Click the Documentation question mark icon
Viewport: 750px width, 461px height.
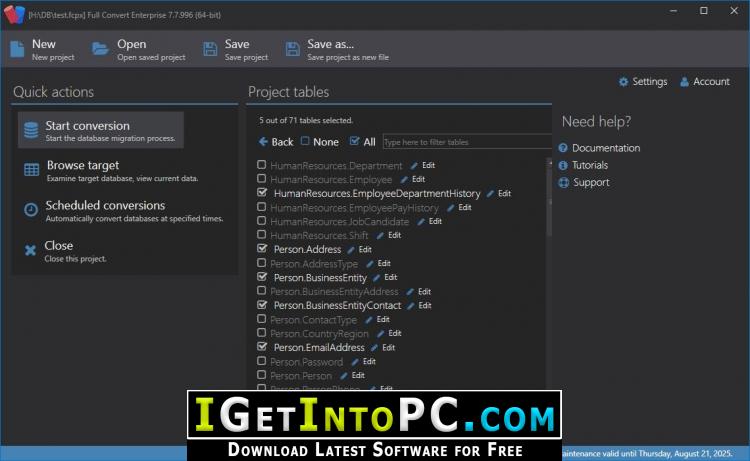pyautogui.click(x=563, y=148)
